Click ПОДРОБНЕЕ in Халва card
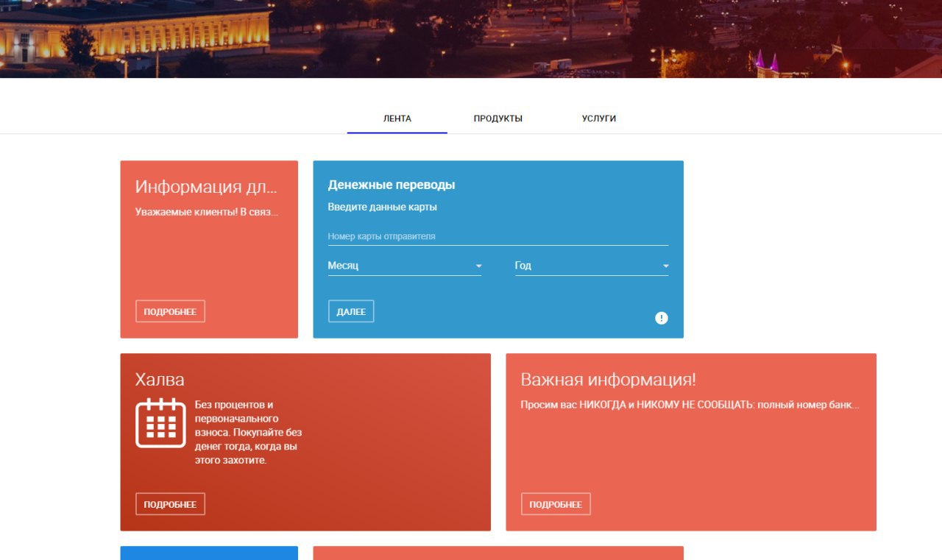Viewport: 942px width, 560px height. pyautogui.click(x=170, y=504)
